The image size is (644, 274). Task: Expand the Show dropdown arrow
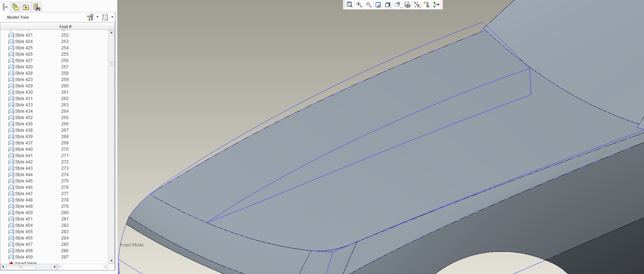point(112,17)
